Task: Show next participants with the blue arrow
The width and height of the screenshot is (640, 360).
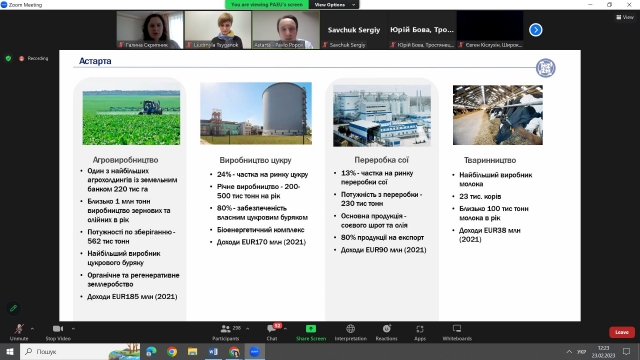Action: 536,30
